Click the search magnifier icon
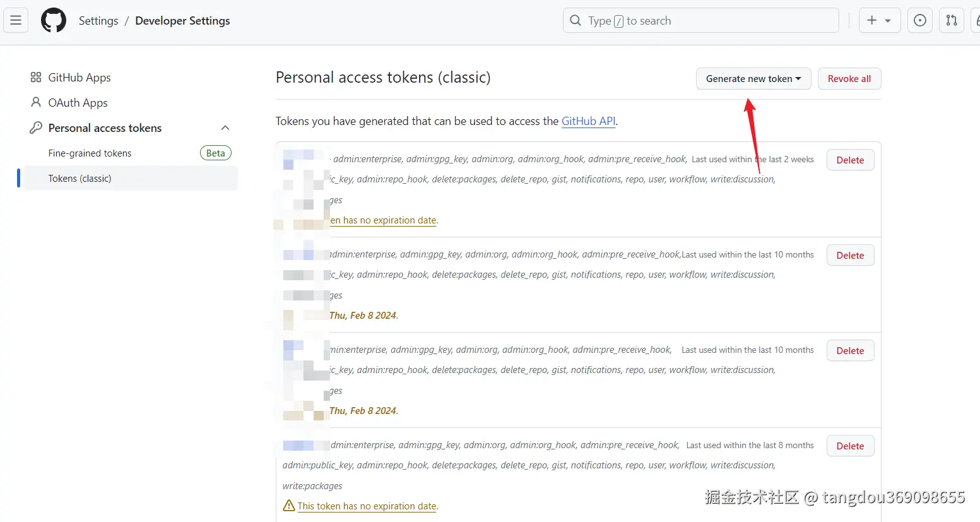Image resolution: width=980 pixels, height=522 pixels. coord(576,20)
